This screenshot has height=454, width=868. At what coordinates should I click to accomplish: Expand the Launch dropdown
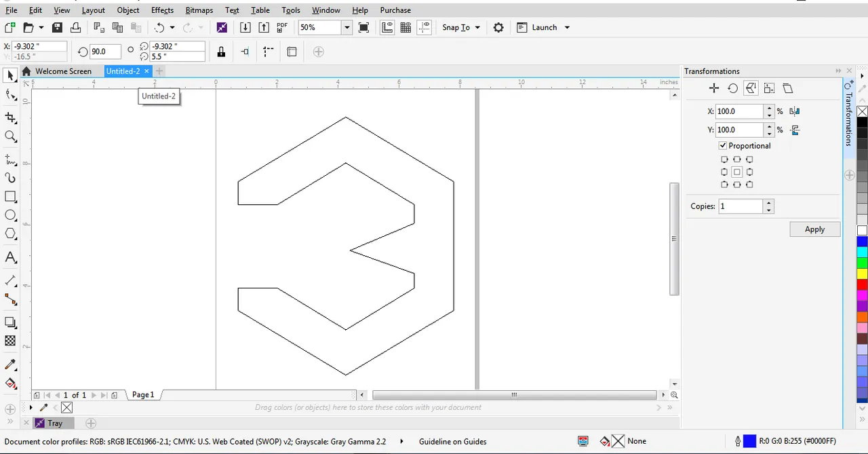point(567,27)
